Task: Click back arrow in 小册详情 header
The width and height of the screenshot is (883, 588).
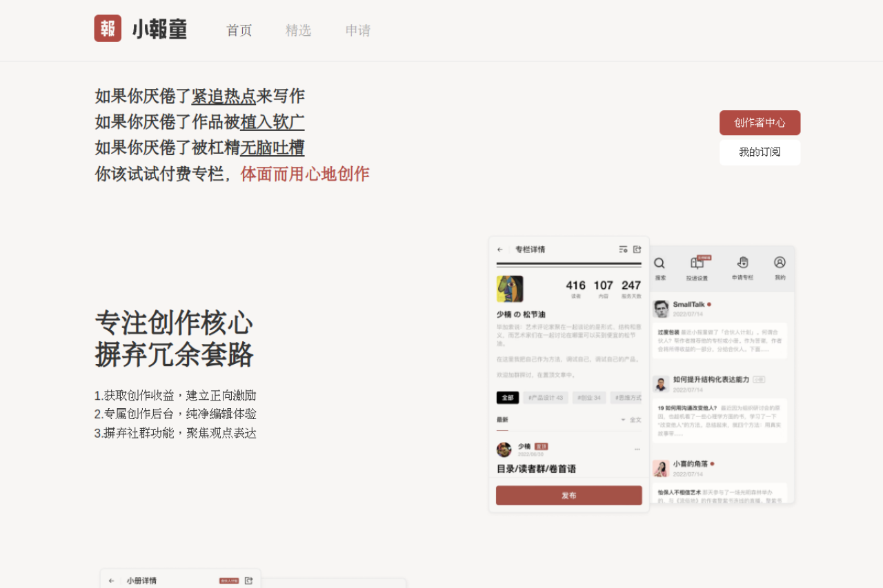Action: pos(112,580)
